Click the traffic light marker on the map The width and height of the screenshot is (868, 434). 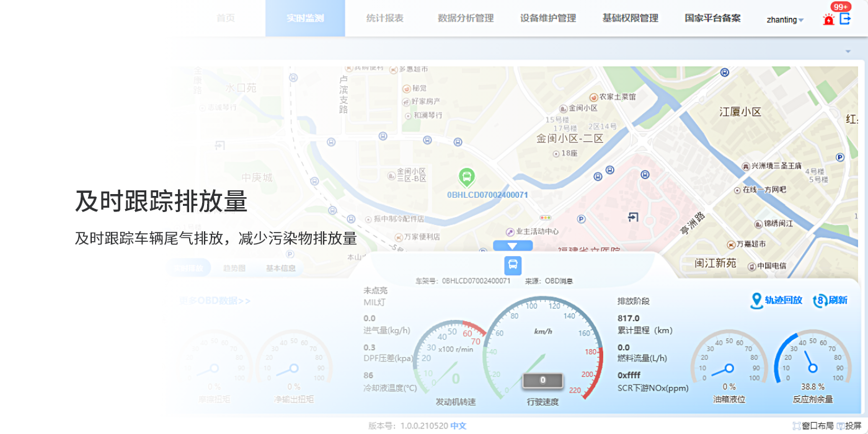[x=546, y=218]
